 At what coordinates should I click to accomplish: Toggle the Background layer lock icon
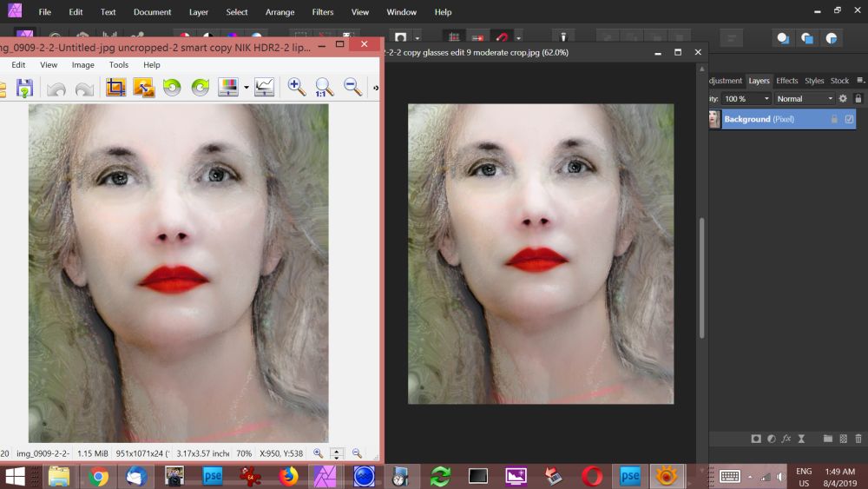pos(834,119)
